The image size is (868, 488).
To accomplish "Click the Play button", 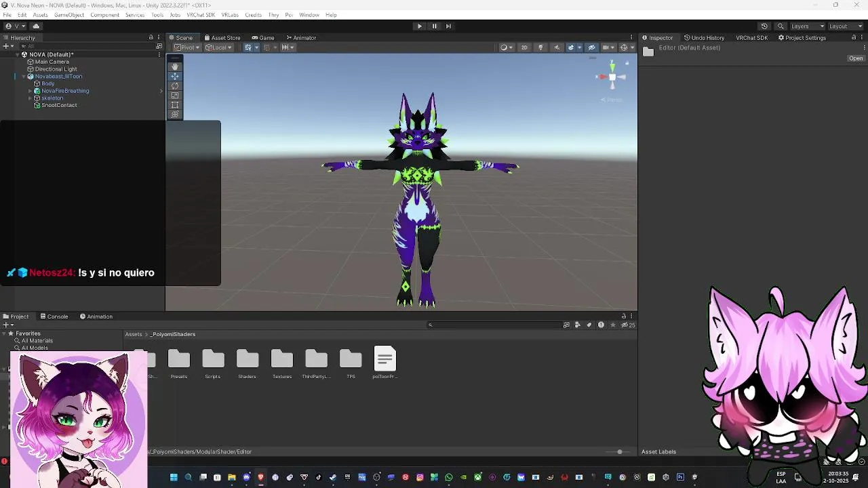I will pos(419,26).
